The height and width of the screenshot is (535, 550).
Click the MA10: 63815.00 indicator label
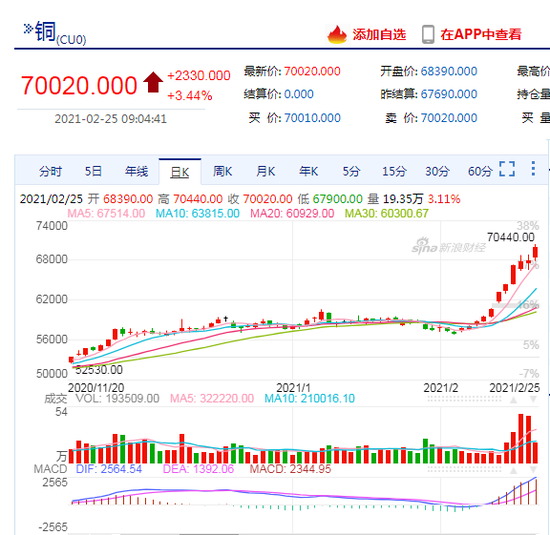tap(197, 213)
